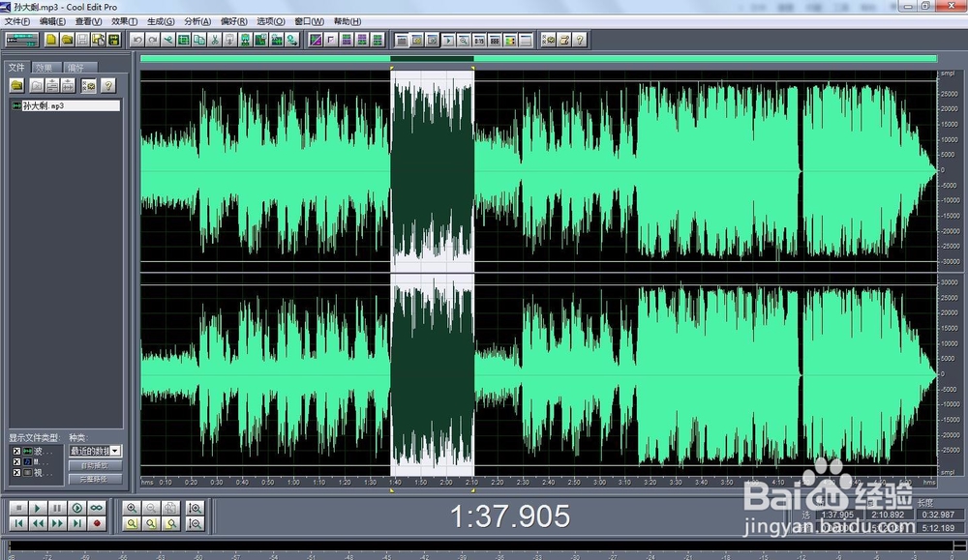The image size is (968, 560).
Task: Start playback with the play button
Action: click(x=38, y=508)
